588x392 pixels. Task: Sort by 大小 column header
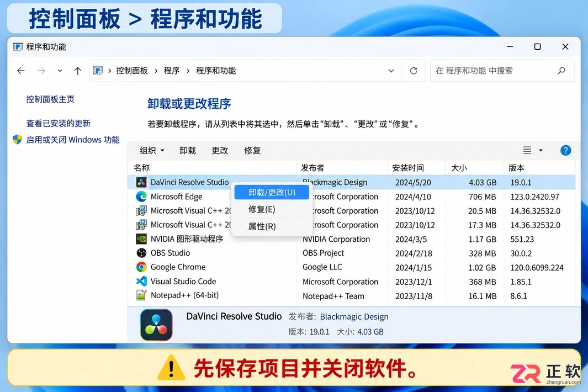(475, 168)
